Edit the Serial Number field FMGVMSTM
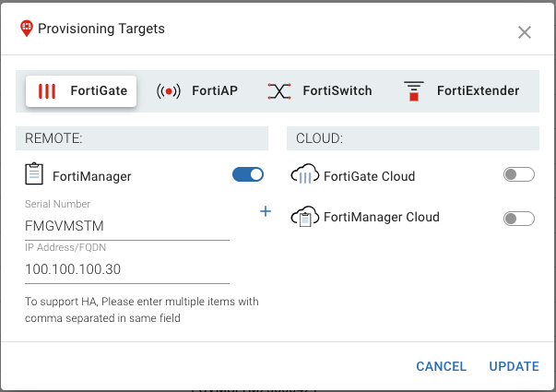The image size is (556, 392). tap(127, 226)
